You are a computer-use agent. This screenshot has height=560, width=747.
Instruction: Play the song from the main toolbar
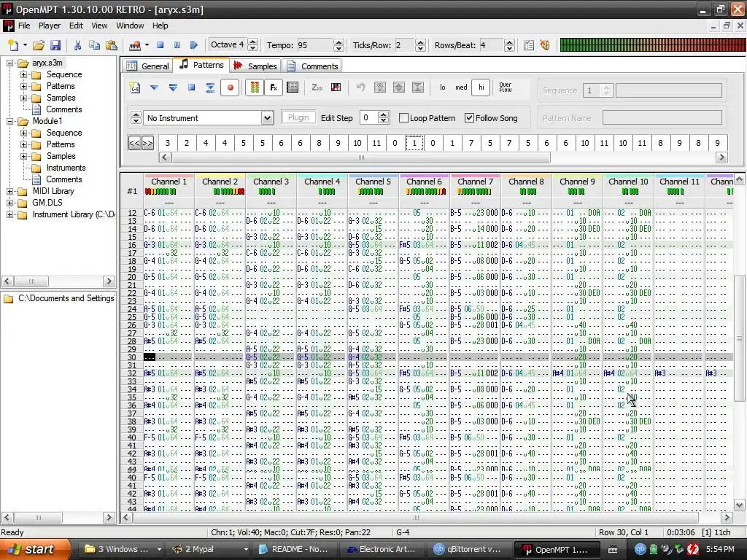(x=193, y=45)
